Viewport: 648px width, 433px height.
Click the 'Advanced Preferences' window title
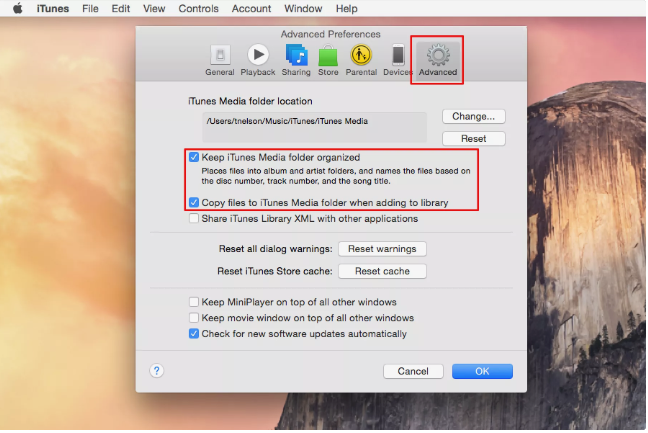click(x=331, y=34)
